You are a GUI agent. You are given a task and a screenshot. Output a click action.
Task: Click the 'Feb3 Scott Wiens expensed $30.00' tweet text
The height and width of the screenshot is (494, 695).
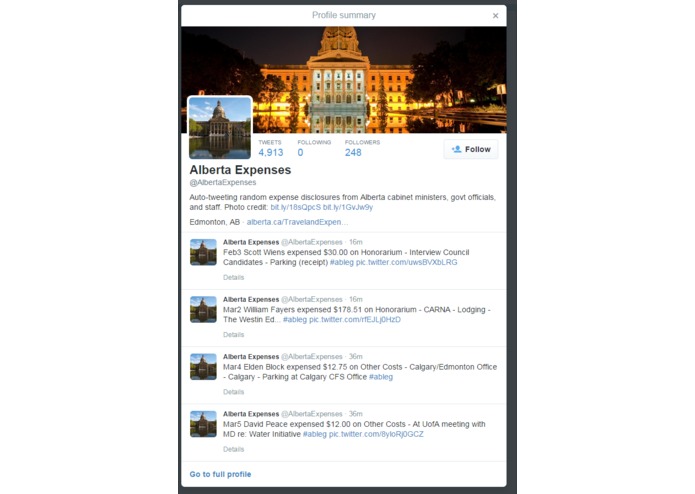pyautogui.click(x=346, y=257)
